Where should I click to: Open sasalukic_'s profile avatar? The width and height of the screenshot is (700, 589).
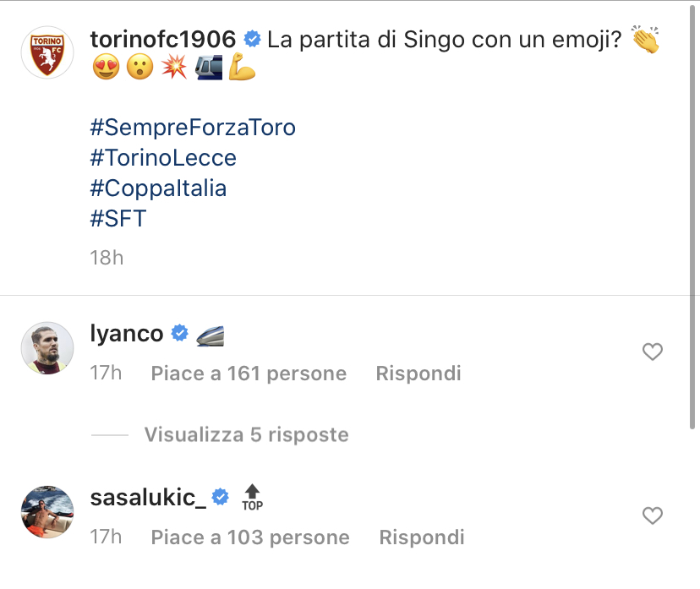click(x=47, y=512)
